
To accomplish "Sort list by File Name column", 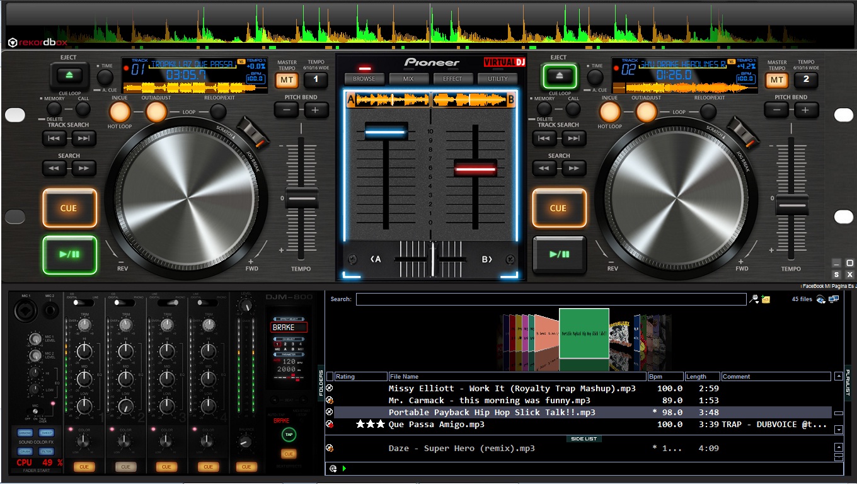I will pos(517,377).
